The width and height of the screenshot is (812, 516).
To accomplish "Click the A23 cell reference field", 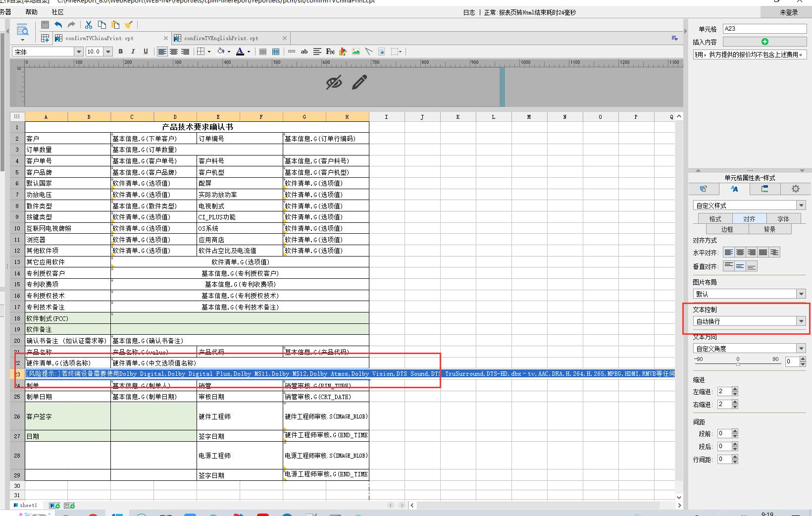I will point(765,29).
